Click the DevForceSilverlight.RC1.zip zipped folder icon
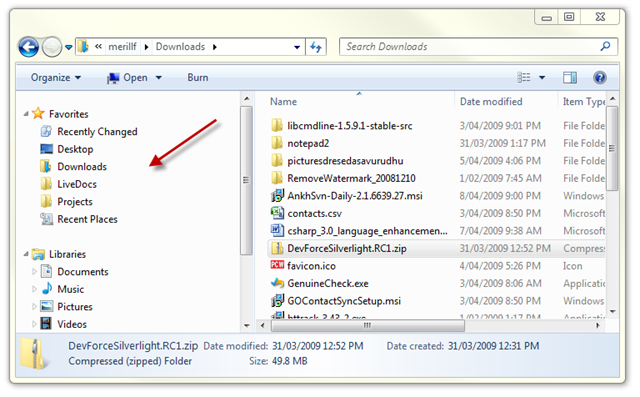 (x=277, y=248)
